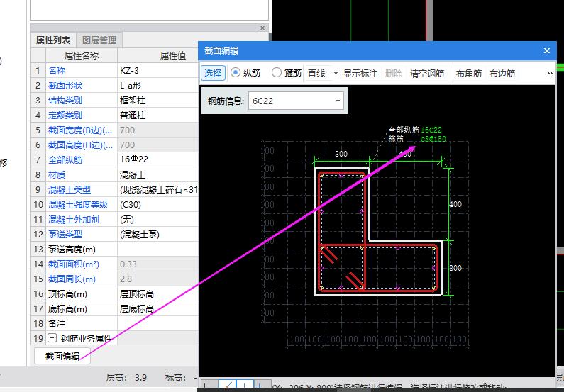Show more toolbar items via overflow arrows
The height and width of the screenshot is (392, 564).
[550, 73]
